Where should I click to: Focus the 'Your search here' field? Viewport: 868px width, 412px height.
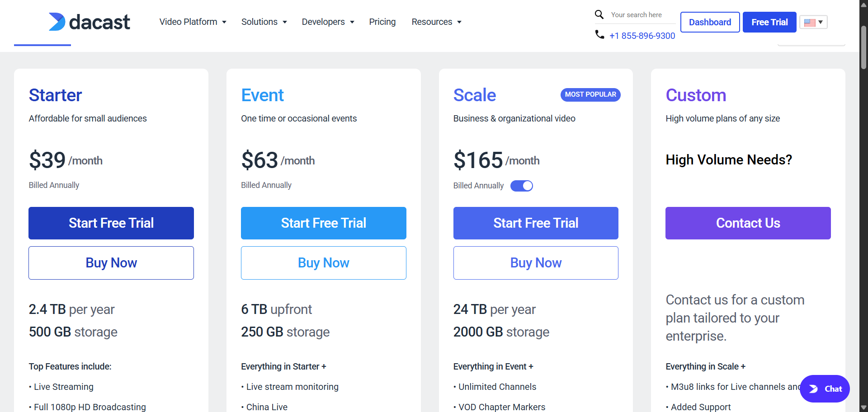coord(642,15)
